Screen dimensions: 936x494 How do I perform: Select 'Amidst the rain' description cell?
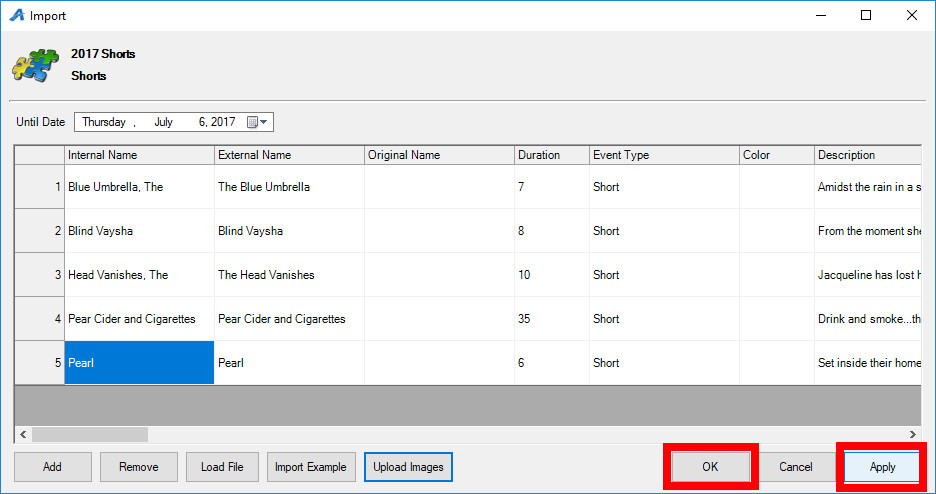pos(868,187)
